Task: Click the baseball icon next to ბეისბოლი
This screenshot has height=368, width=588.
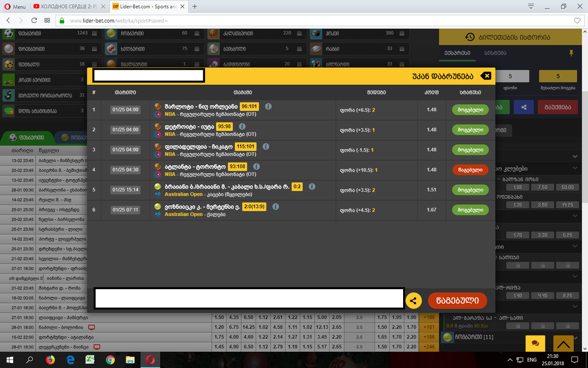Action: [x=214, y=49]
